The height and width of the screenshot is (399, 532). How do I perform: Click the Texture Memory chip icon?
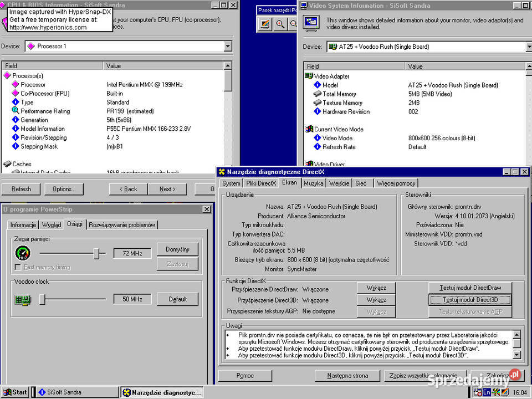click(317, 103)
